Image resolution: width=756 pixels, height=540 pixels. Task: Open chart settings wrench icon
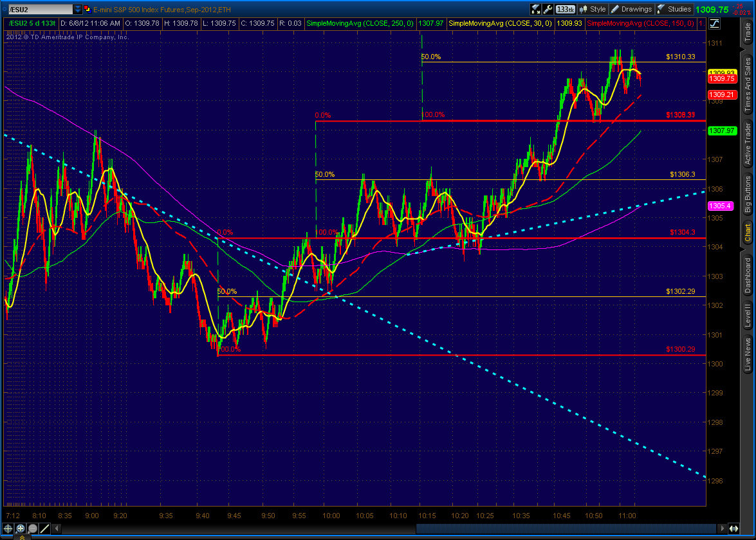point(548,9)
